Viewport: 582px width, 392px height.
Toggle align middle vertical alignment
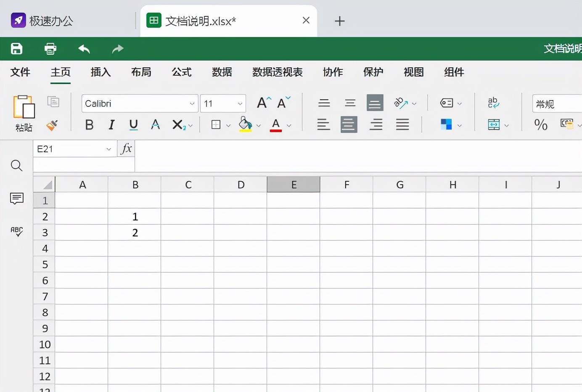click(350, 103)
